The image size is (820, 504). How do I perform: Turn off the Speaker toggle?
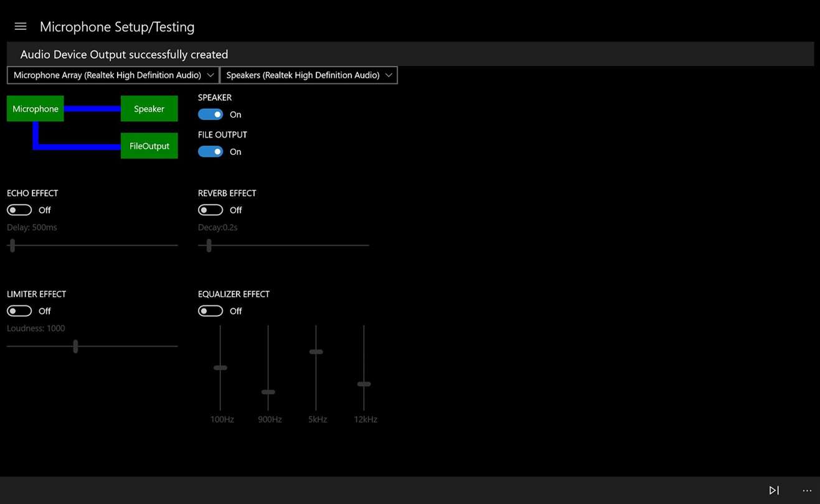coord(210,114)
